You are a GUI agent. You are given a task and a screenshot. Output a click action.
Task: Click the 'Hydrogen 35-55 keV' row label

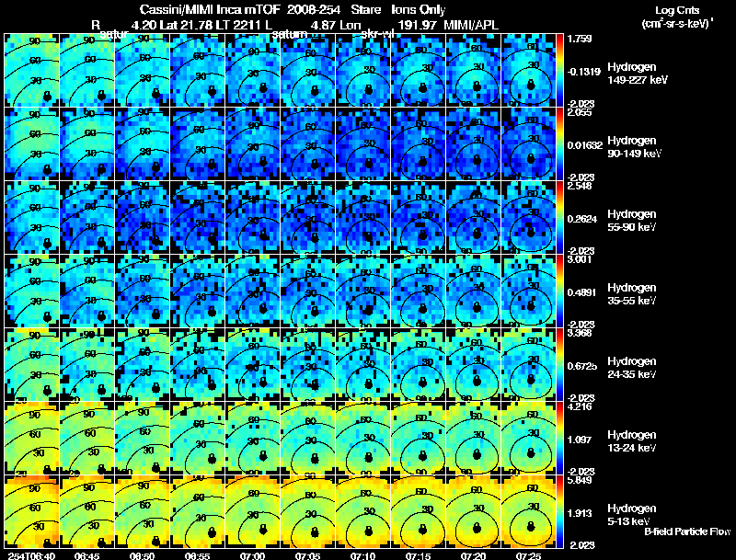tap(632, 294)
